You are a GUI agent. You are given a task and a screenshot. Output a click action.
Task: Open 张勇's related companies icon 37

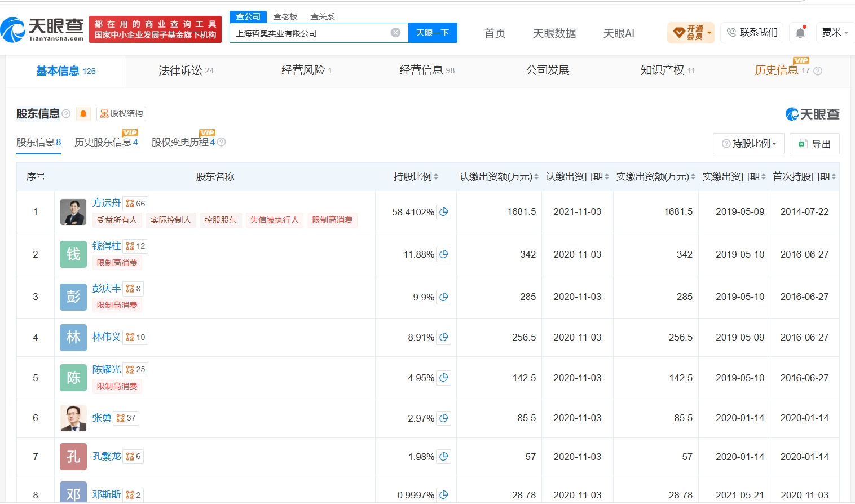tap(126, 418)
